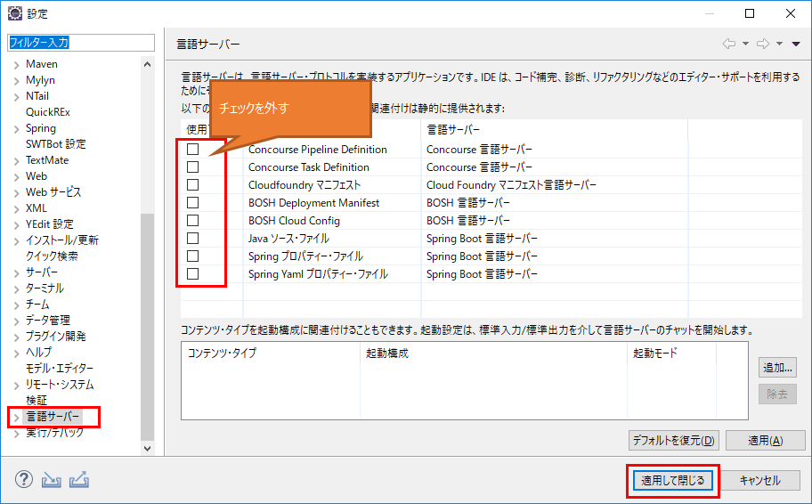Toggle Cloudfoundry マニフェスト checkbox
The width and height of the screenshot is (812, 504).
pyautogui.click(x=192, y=184)
